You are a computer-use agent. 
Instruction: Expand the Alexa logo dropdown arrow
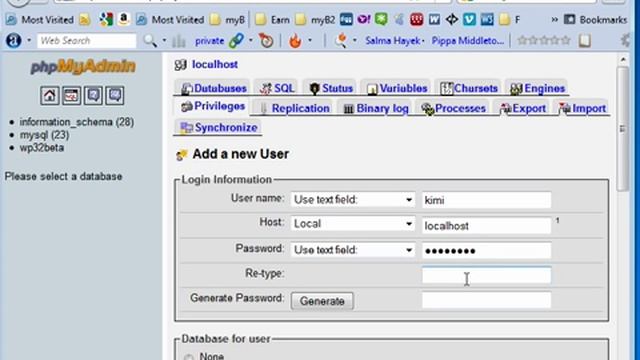tap(29, 40)
